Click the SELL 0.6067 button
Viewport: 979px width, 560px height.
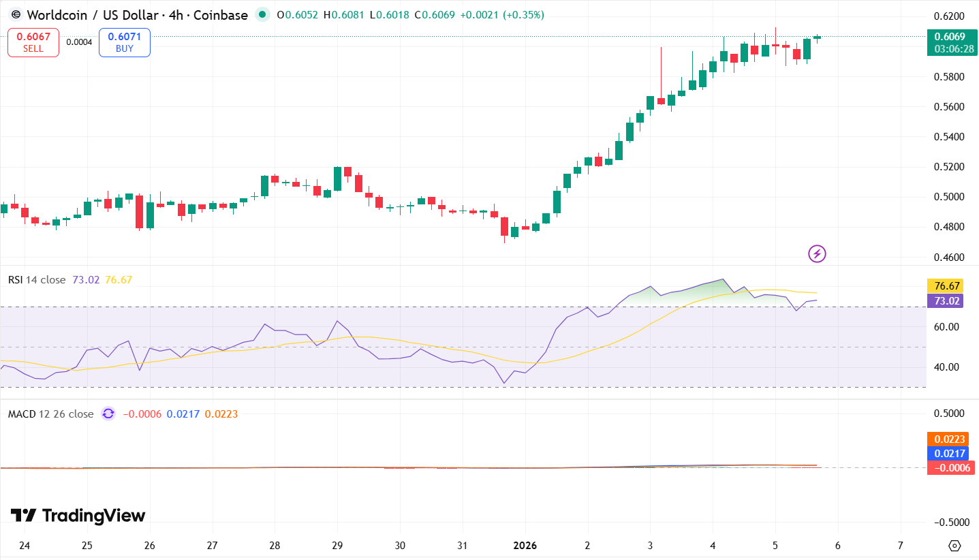[x=33, y=42]
